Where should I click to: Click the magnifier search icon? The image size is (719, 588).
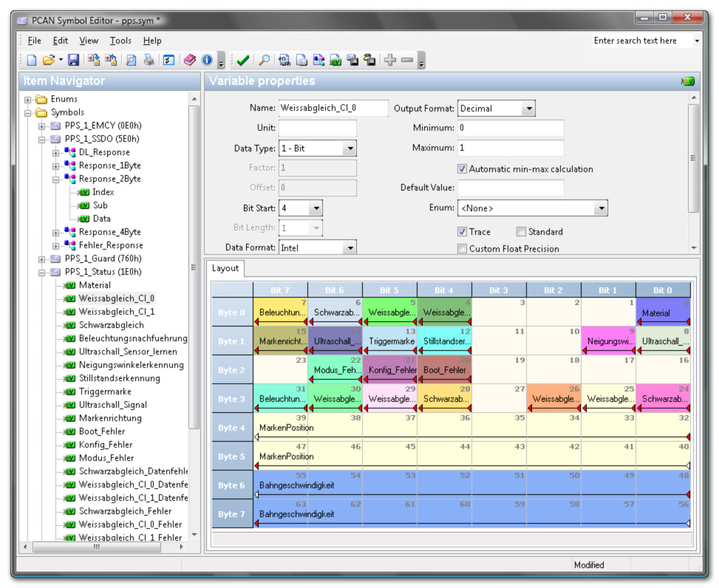264,61
